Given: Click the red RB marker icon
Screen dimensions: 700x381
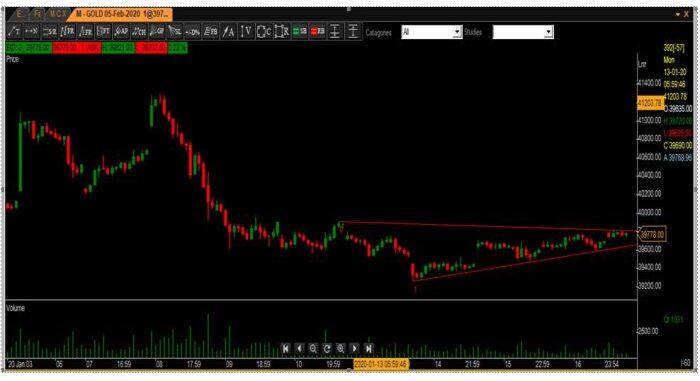Looking at the screenshot, I should tap(317, 32).
